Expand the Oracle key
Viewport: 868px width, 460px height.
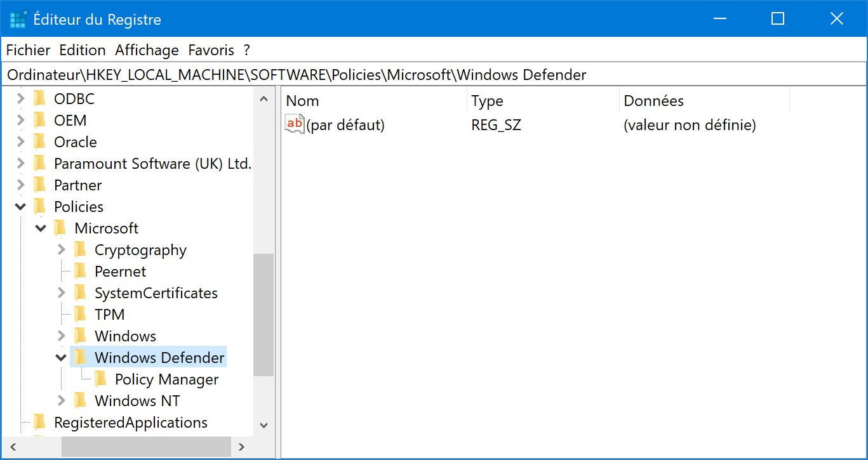pos(21,142)
